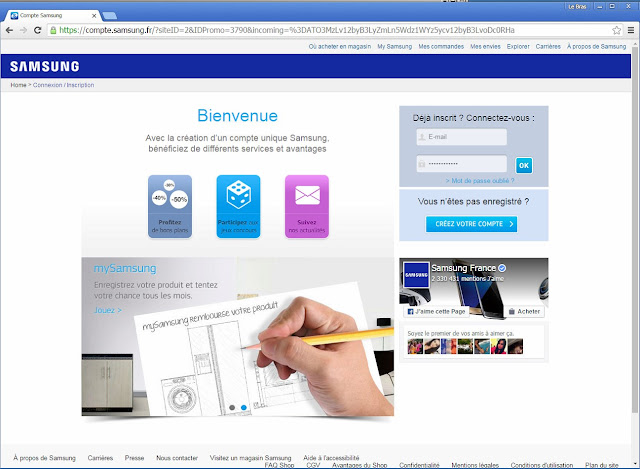Click 'Connexion / Inscription' breadcrumb
Image resolution: width=640 pixels, height=469 pixels.
pyautogui.click(x=63, y=85)
